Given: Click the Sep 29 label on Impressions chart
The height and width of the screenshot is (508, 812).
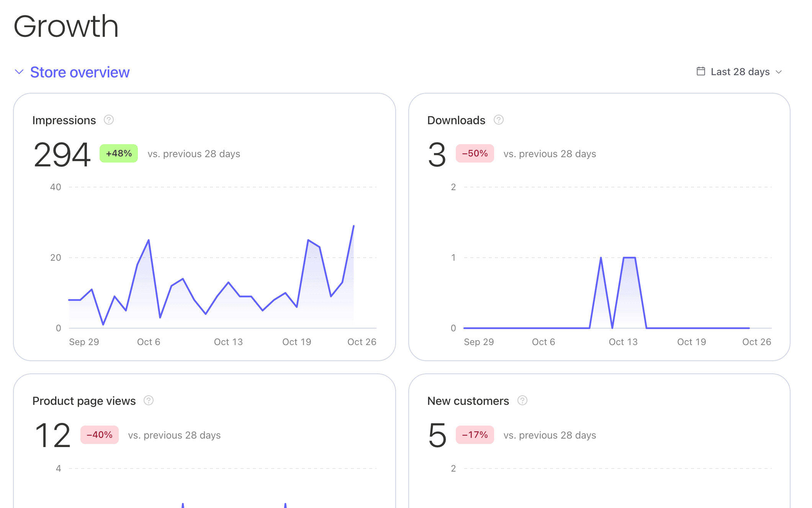Looking at the screenshot, I should click(84, 342).
